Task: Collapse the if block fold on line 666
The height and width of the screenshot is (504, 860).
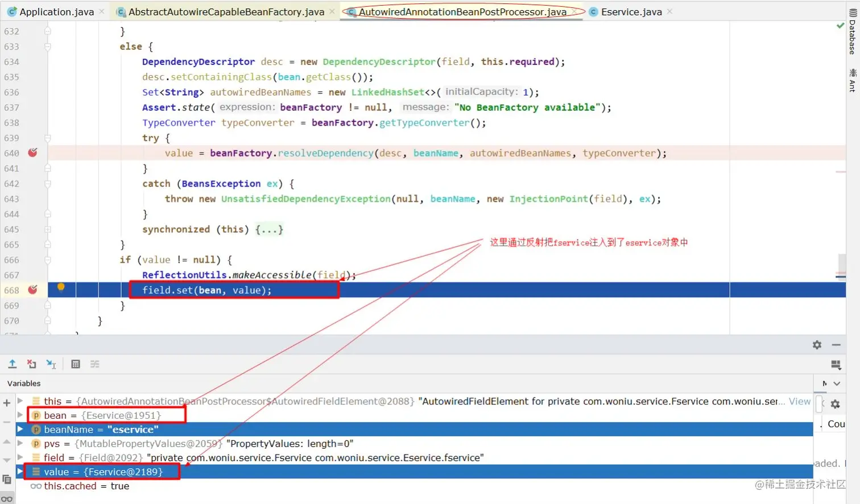Action: [x=48, y=260]
